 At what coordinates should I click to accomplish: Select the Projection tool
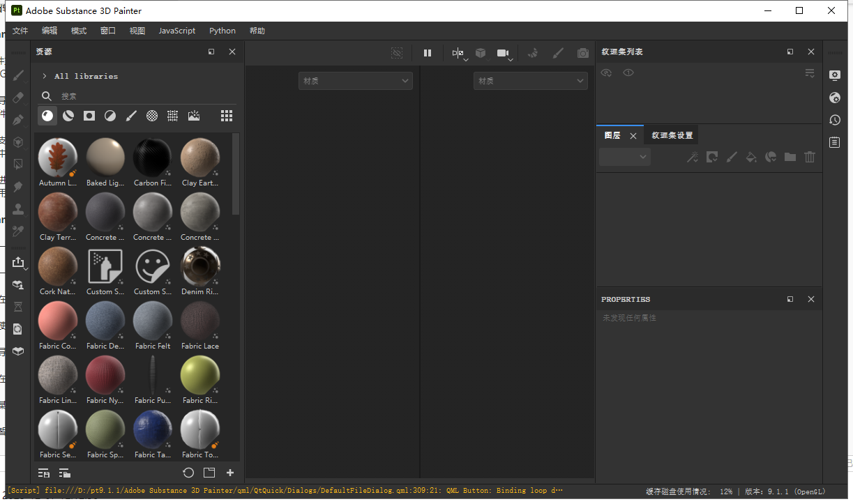18,120
